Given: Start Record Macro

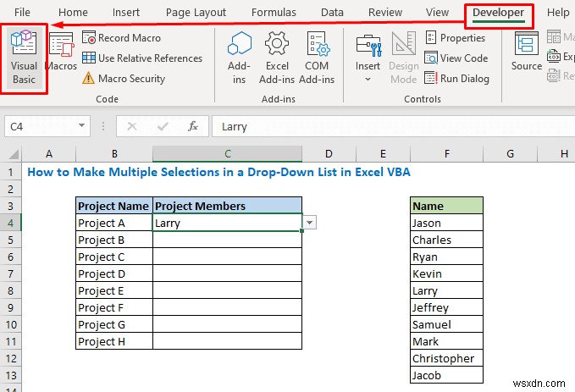Looking at the screenshot, I should pyautogui.click(x=129, y=38).
